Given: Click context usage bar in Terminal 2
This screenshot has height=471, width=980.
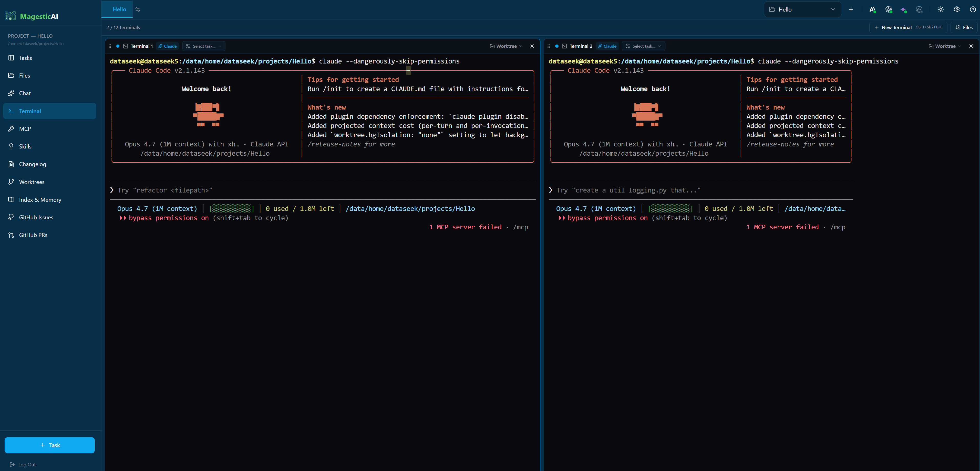Looking at the screenshot, I should point(671,208).
